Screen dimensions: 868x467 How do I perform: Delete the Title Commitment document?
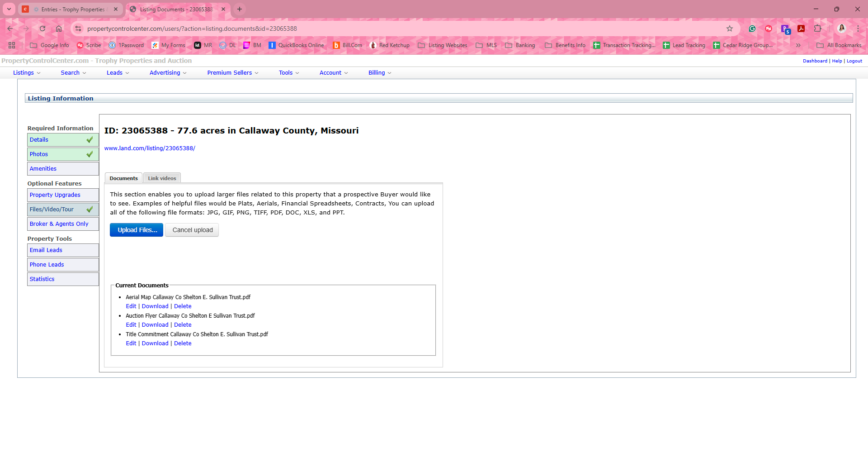coord(183,343)
